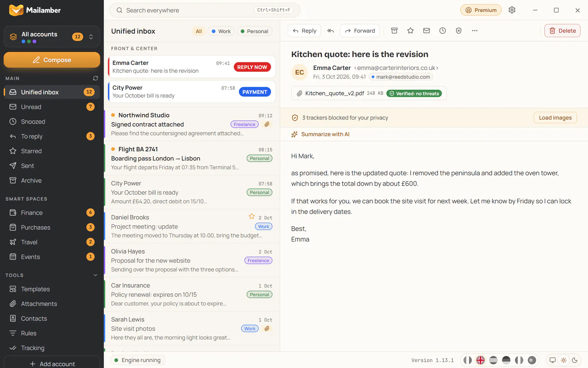Click Premium badge button

(481, 10)
